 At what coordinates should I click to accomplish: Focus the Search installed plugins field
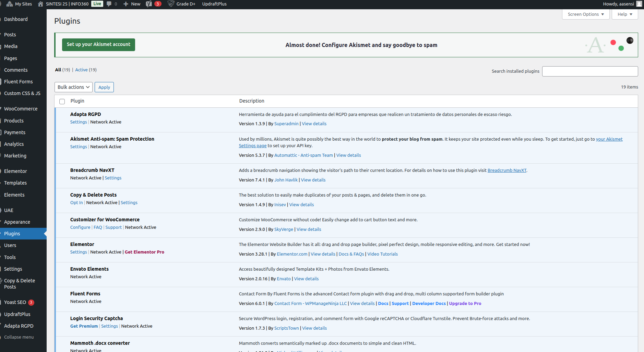point(590,71)
